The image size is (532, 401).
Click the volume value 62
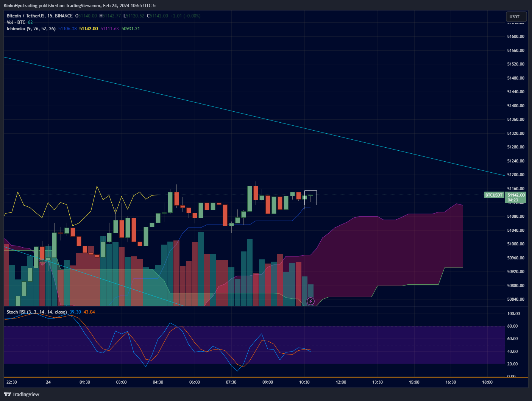[x=30, y=22]
